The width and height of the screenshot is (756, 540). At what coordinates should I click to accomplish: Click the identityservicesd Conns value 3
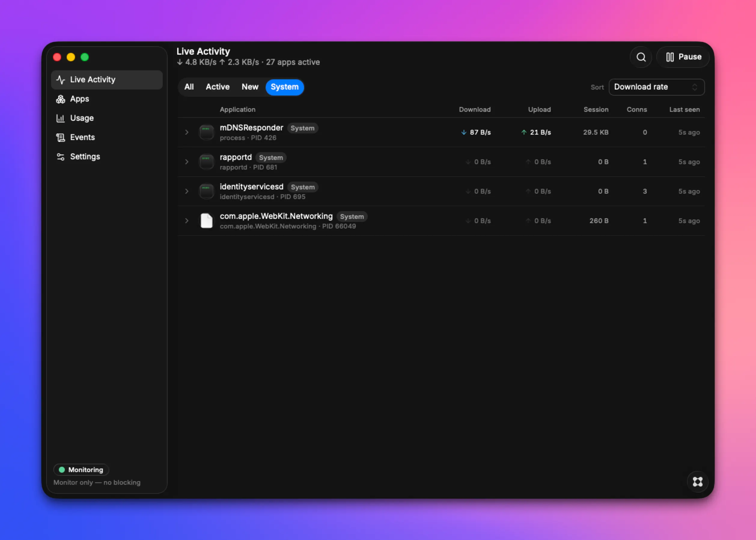(x=645, y=192)
